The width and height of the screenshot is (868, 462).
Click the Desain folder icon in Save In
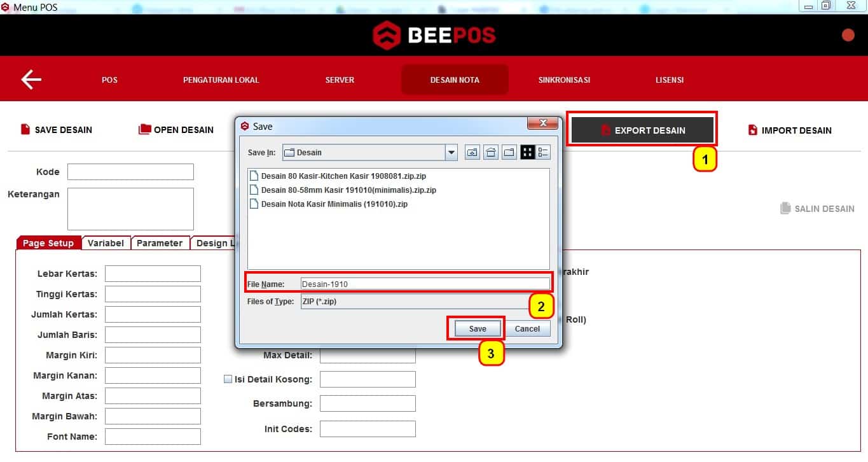(x=289, y=152)
